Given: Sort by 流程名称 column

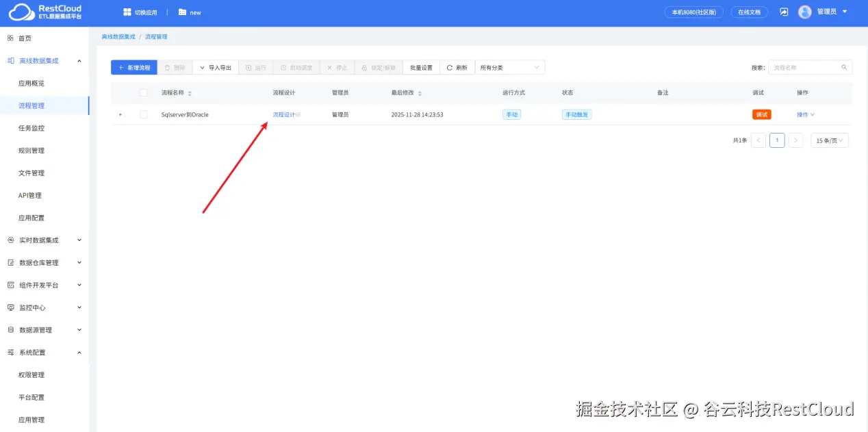Looking at the screenshot, I should coord(190,92).
